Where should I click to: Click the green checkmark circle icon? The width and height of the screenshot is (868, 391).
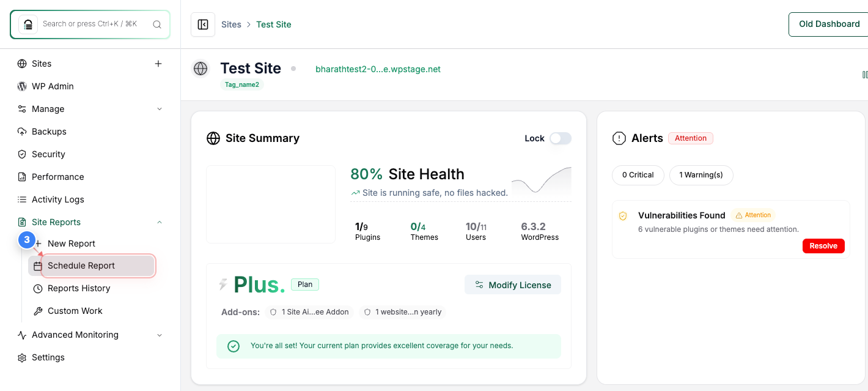click(x=234, y=346)
